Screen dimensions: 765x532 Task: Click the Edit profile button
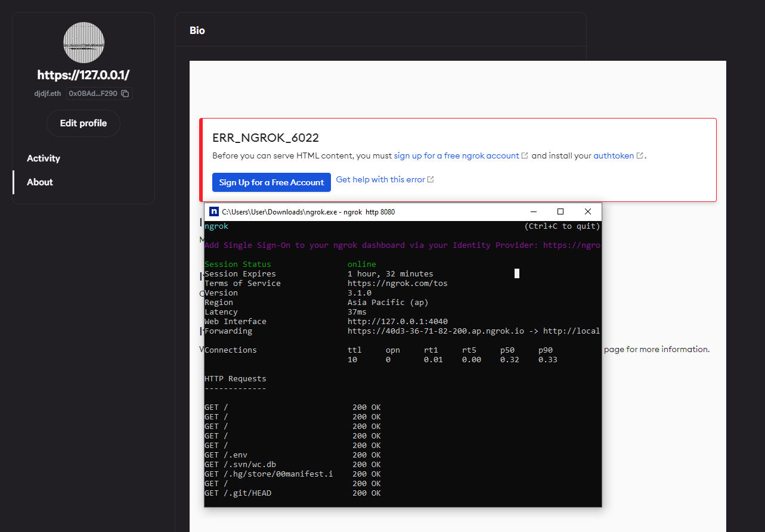pos(83,123)
